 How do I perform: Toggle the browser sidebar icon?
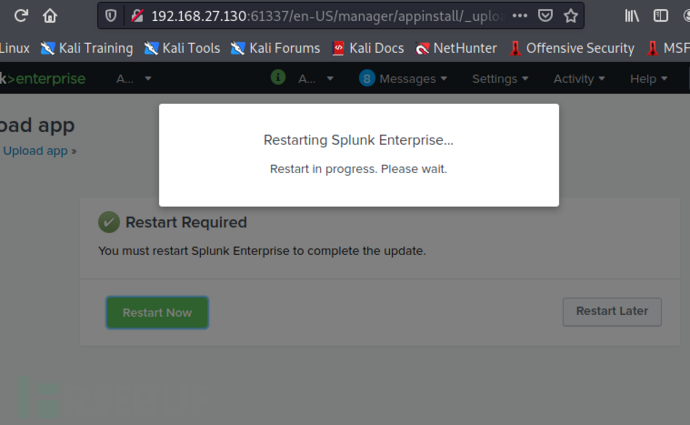(x=661, y=16)
